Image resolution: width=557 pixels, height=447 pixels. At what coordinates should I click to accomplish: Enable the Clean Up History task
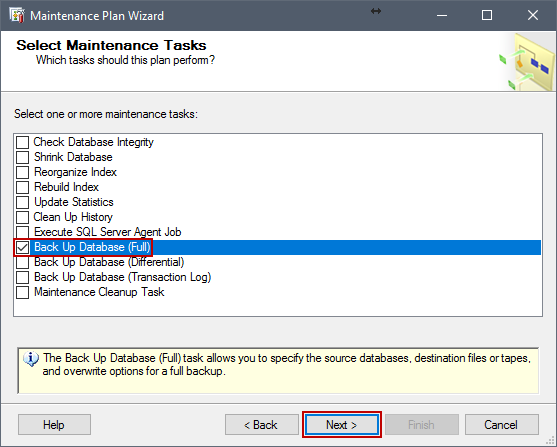point(22,217)
